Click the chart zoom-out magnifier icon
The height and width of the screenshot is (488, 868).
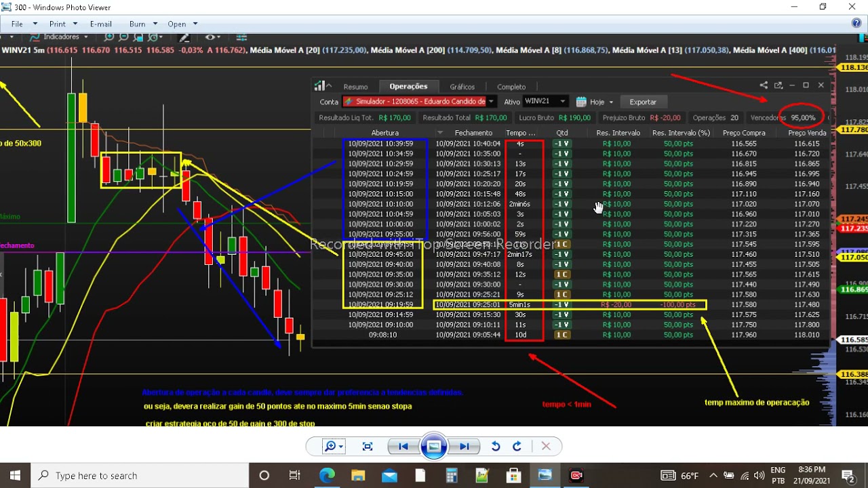pos(124,37)
